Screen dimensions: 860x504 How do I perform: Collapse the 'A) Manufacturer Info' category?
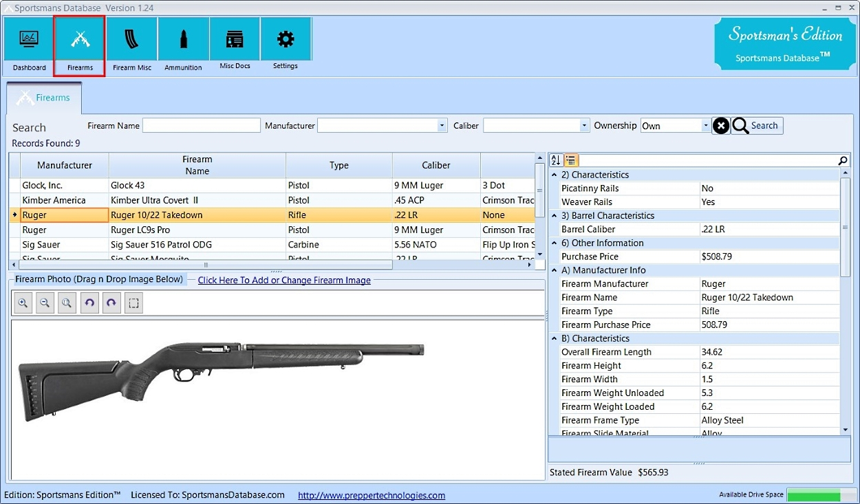coord(555,270)
